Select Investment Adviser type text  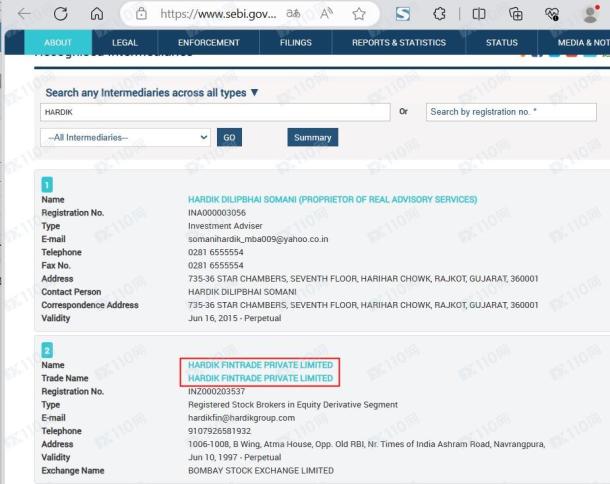[225, 226]
